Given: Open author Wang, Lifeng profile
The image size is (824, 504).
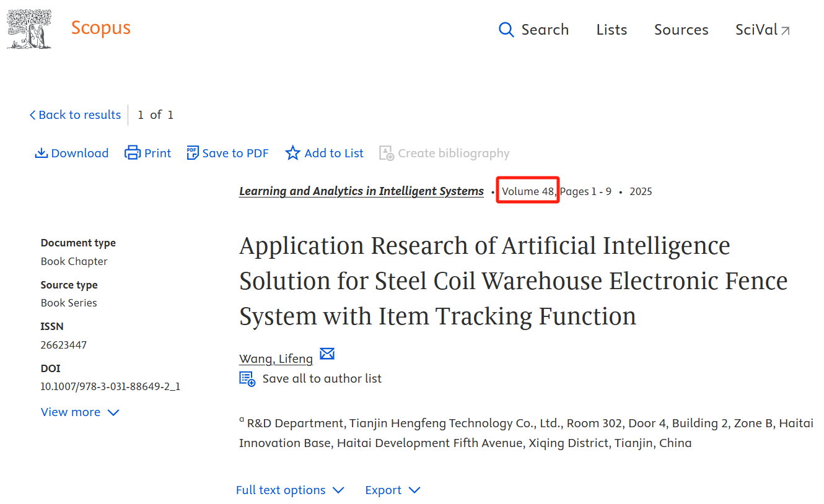Looking at the screenshot, I should point(276,359).
